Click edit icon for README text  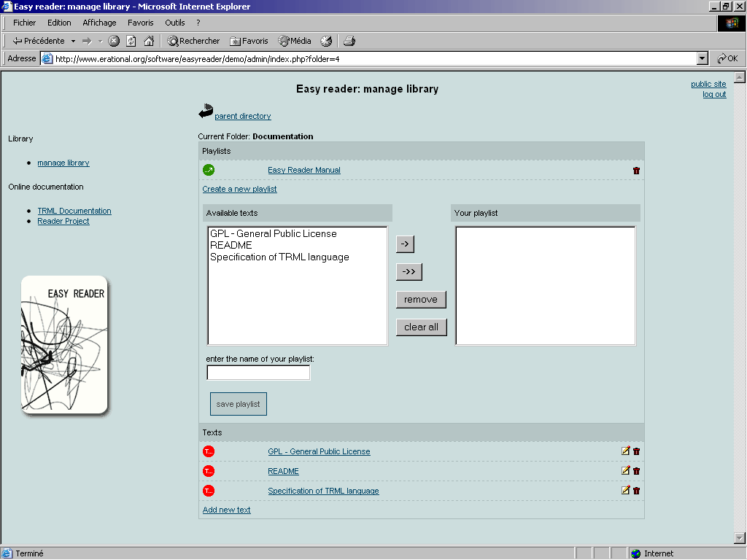tap(625, 471)
